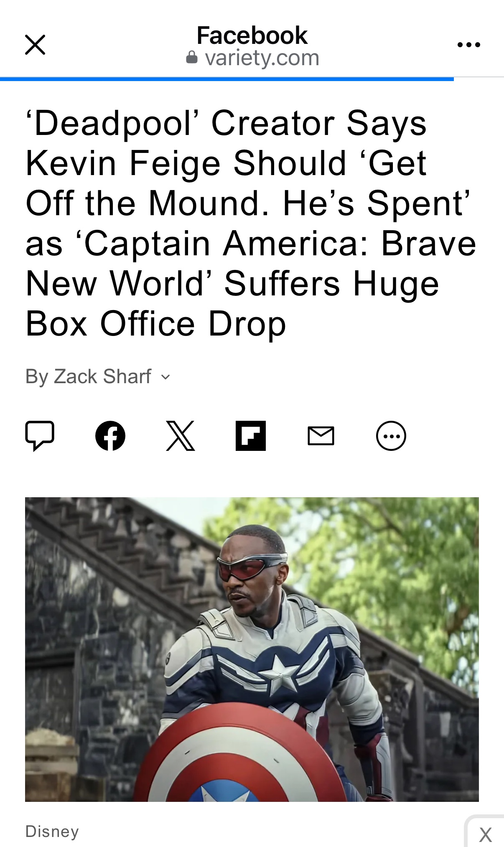This screenshot has height=847, width=504.
Task: Expand the author chevron beside Zack Sharf
Action: (x=166, y=377)
